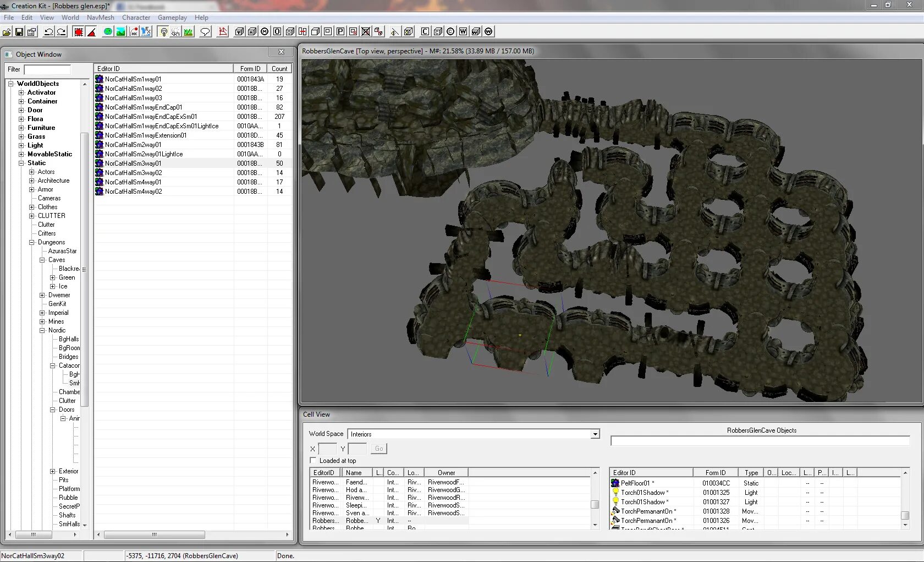Enable the Loaded at top checkbox
Image resolution: width=924 pixels, height=562 pixels.
pos(313,460)
